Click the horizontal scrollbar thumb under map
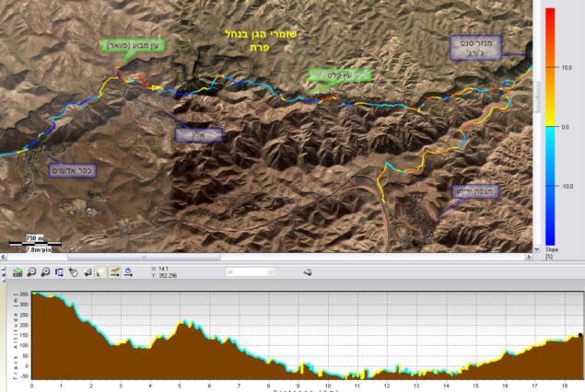The width and height of the screenshot is (585, 392). pos(144,257)
